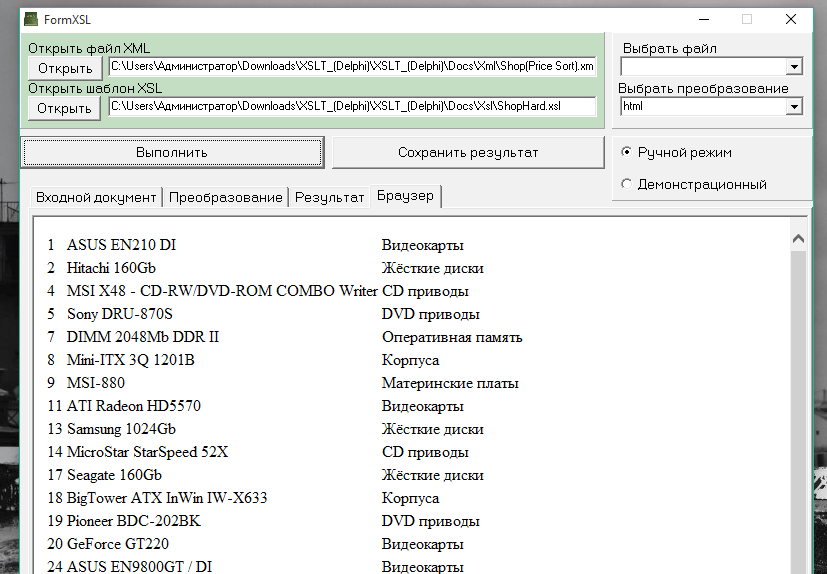The image size is (827, 574).
Task: Click Hitachi 160Gb row text
Action: pos(111,268)
